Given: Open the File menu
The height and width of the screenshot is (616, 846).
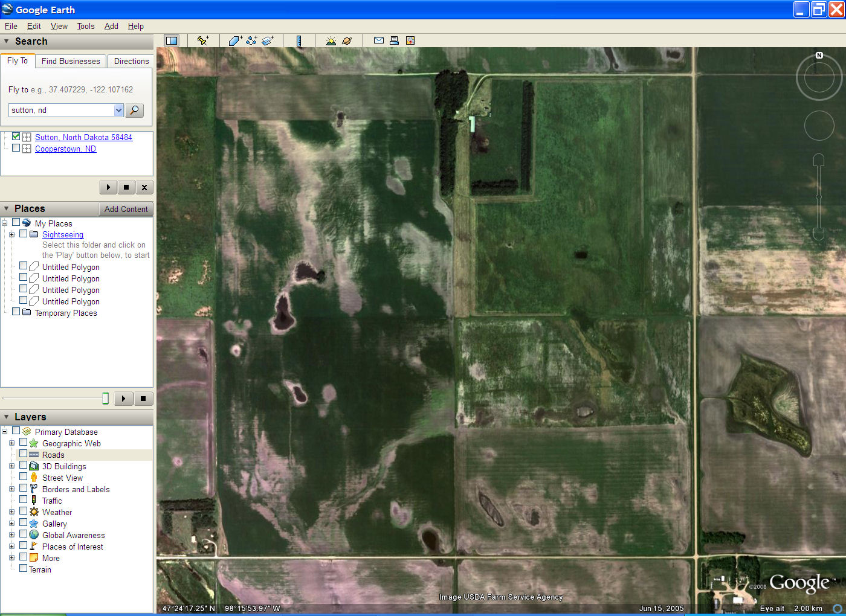Looking at the screenshot, I should point(11,26).
